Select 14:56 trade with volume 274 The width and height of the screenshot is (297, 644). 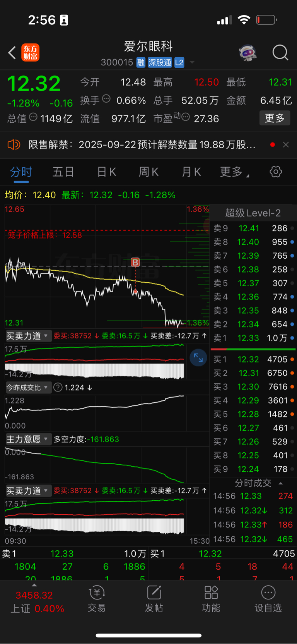tap(254, 496)
